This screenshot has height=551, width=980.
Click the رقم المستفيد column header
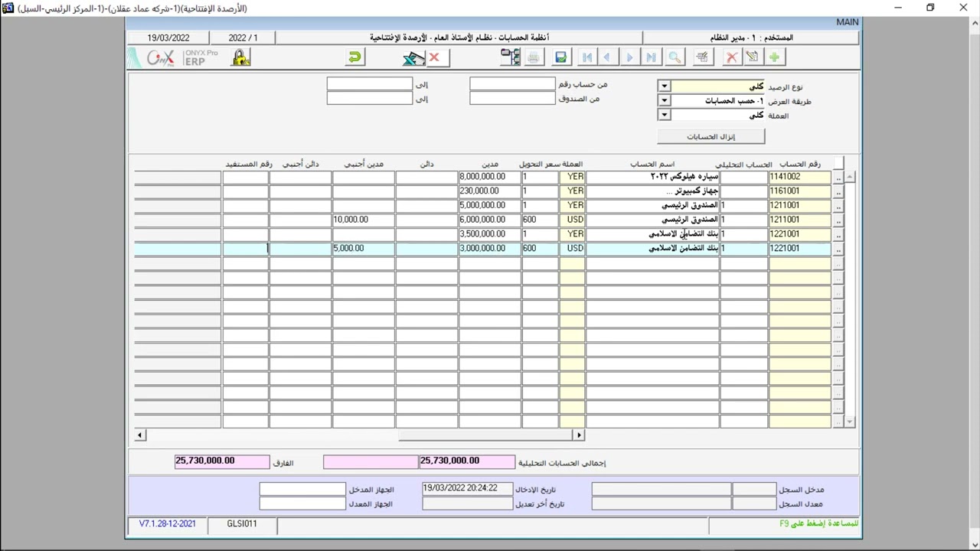(249, 164)
